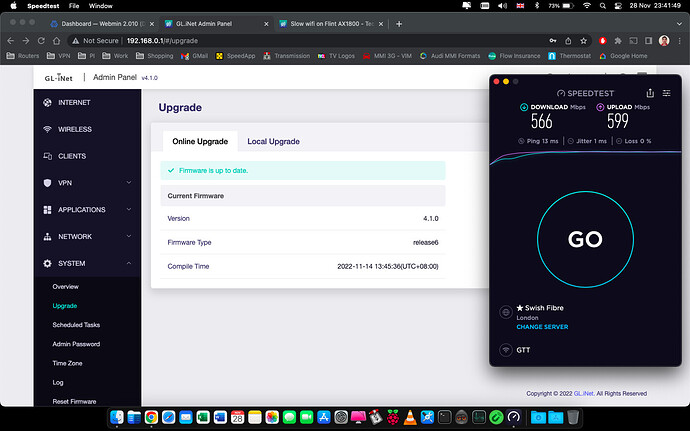Screen dimensions: 690x431
Task: Switch to Slow wifi on Flint AX1800 tab
Action: 332,24
